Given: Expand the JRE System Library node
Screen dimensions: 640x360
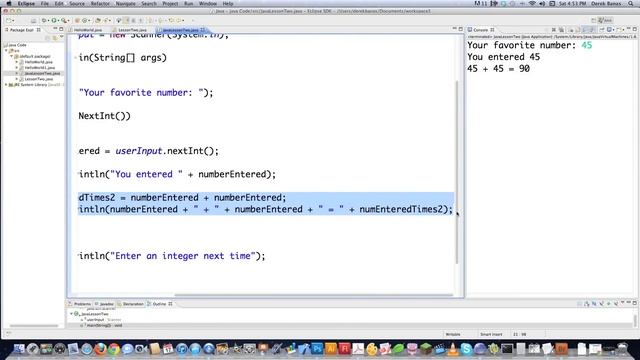Looking at the screenshot, I should pyautogui.click(x=6, y=85).
